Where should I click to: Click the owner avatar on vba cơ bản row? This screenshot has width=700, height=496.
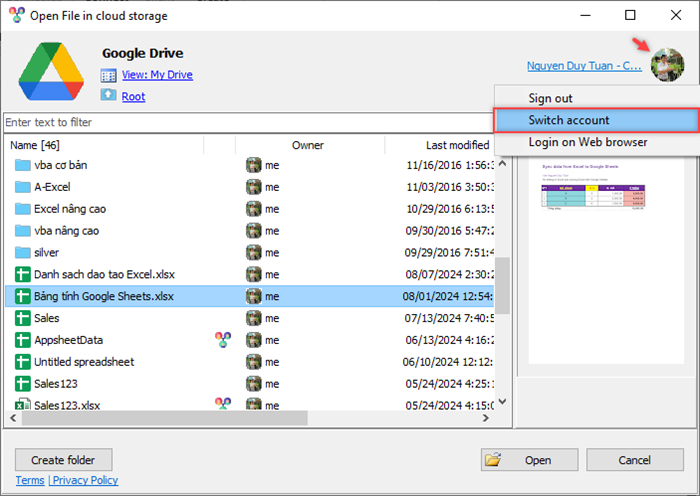[x=254, y=165]
